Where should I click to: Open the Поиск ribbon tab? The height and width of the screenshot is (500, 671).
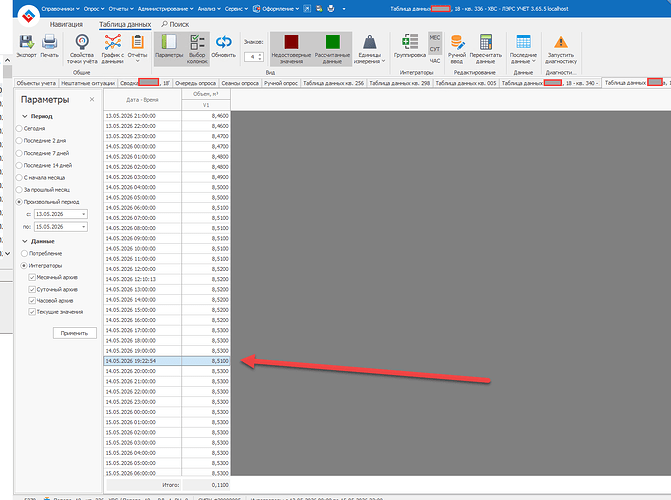[x=175, y=24]
